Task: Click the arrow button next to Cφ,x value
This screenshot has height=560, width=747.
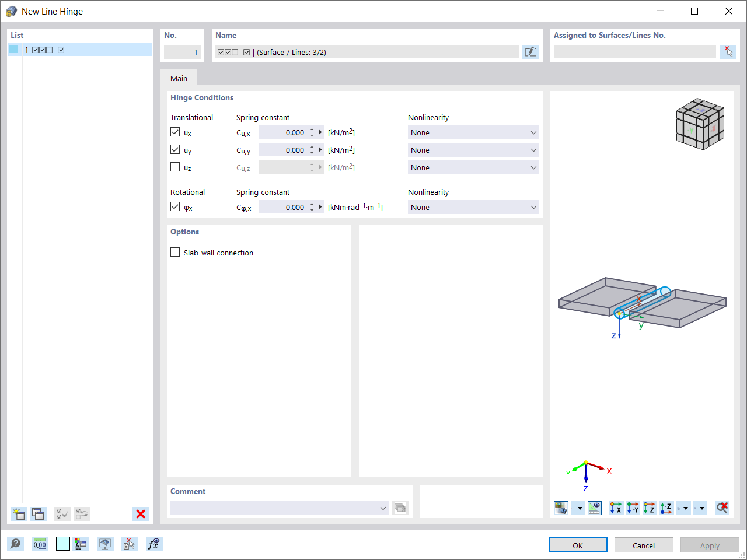Action: click(320, 207)
